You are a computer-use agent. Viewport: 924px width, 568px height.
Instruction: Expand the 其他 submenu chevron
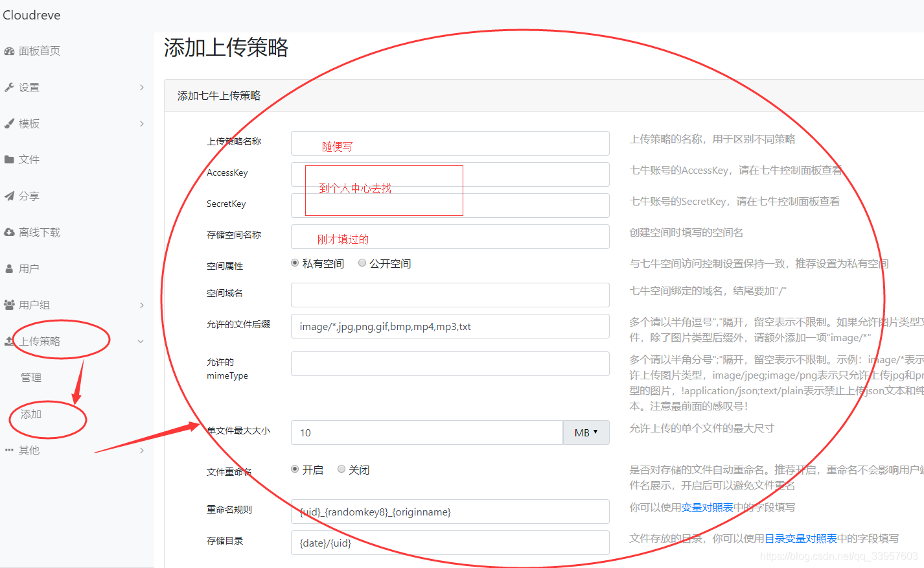coord(142,450)
